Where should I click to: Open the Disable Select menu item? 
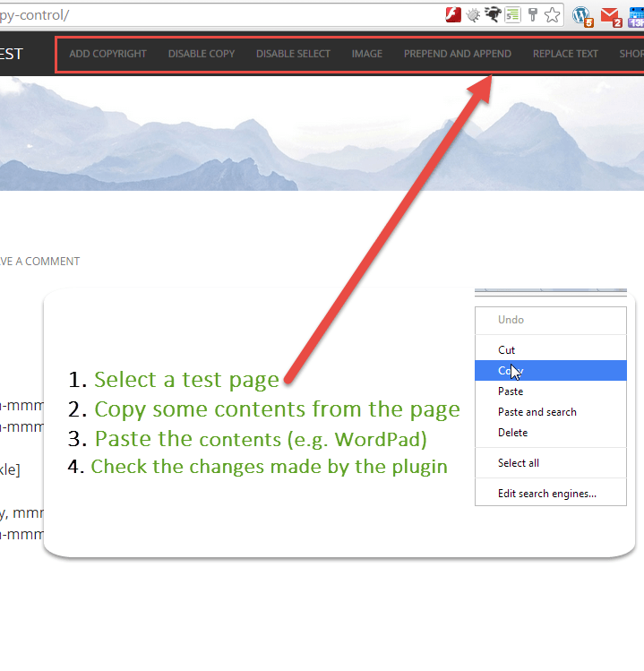[293, 54]
